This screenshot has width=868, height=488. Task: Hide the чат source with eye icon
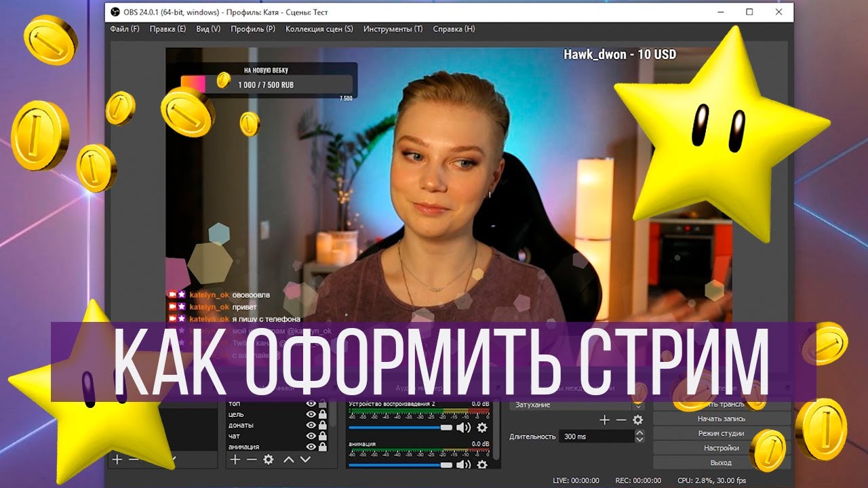click(311, 436)
